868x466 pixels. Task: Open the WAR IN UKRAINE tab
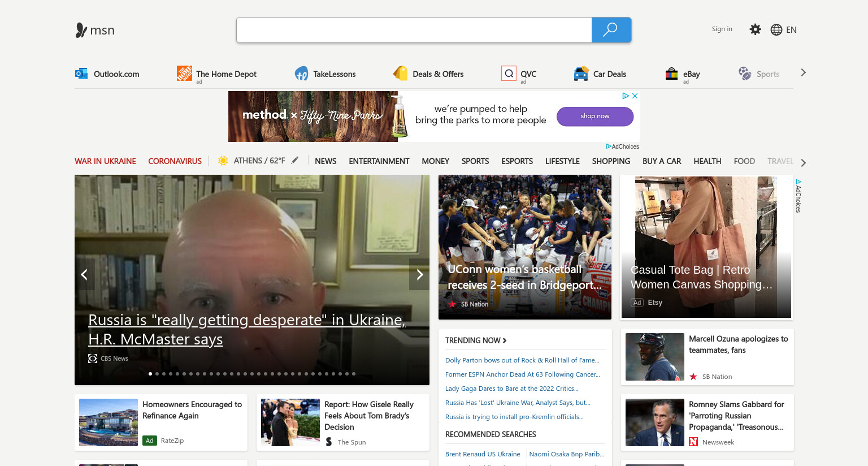click(x=105, y=161)
